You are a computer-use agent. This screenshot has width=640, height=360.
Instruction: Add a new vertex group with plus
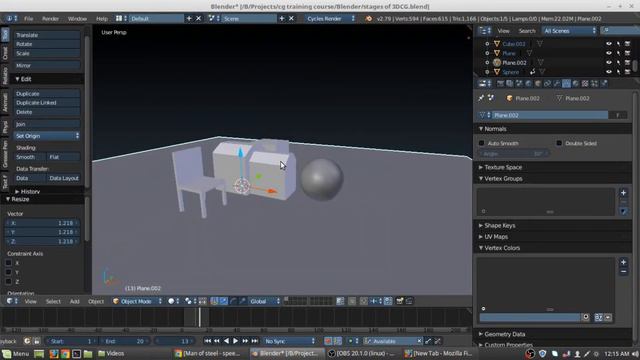tap(623, 193)
